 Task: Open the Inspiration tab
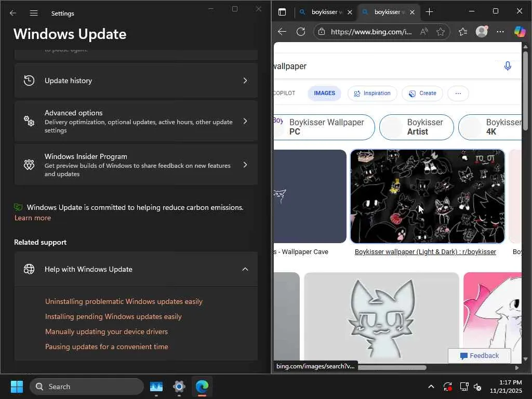pos(372,94)
